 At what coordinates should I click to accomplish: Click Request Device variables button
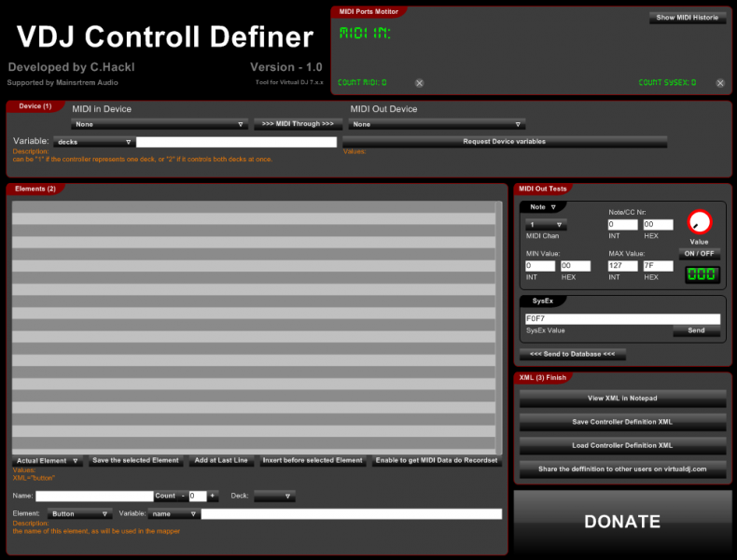(x=505, y=142)
